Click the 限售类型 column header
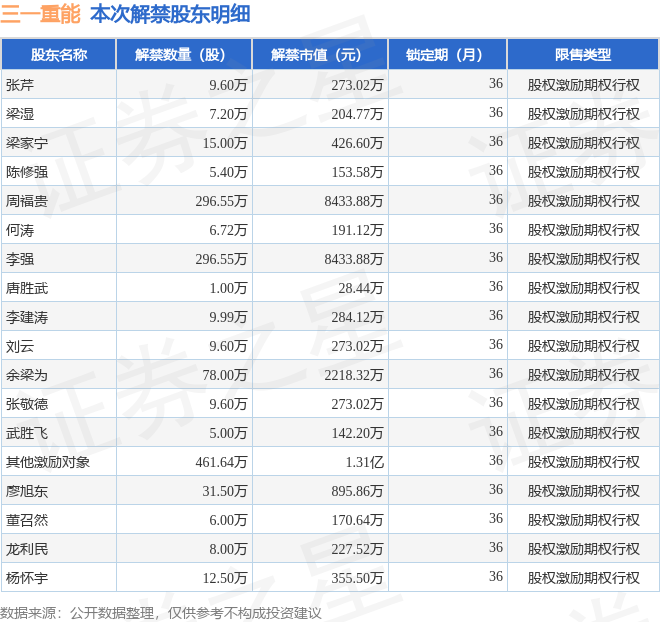Screen dimensions: 660x622 [x=583, y=54]
